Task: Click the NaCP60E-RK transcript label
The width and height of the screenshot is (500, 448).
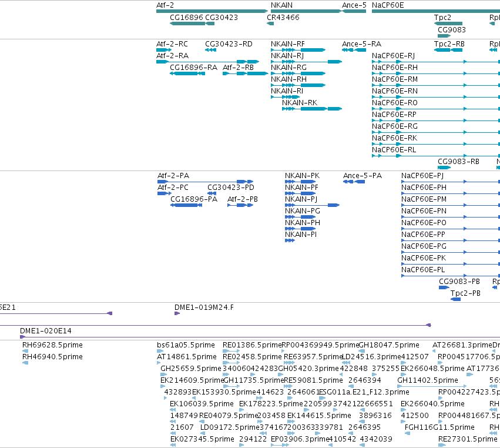Action: [394, 138]
